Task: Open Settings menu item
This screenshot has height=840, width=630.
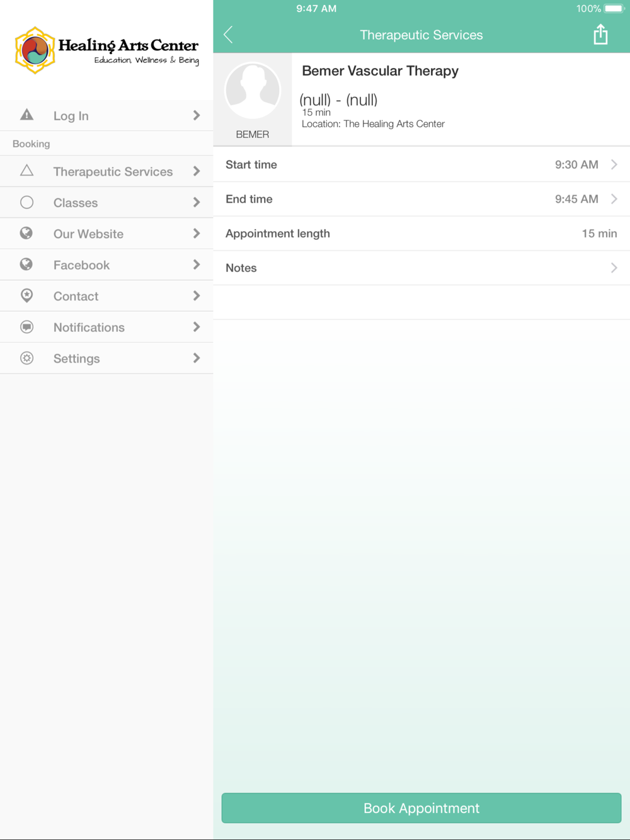Action: tap(106, 358)
